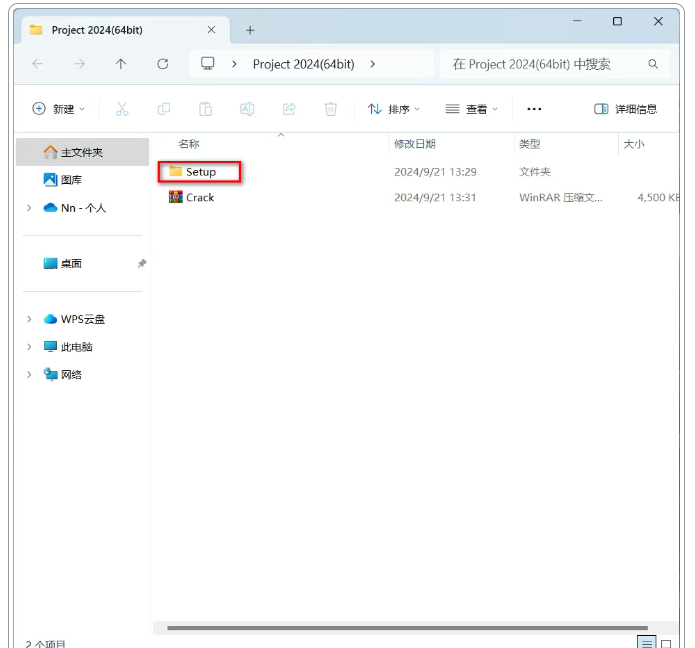Click the Cut scissors icon
This screenshot has height=648, width=695.
tap(122, 109)
